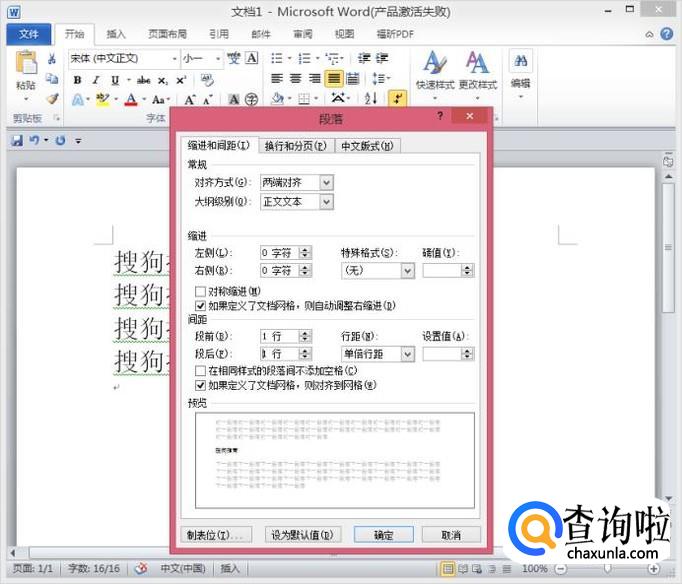Click the numbered list icon

(304, 58)
